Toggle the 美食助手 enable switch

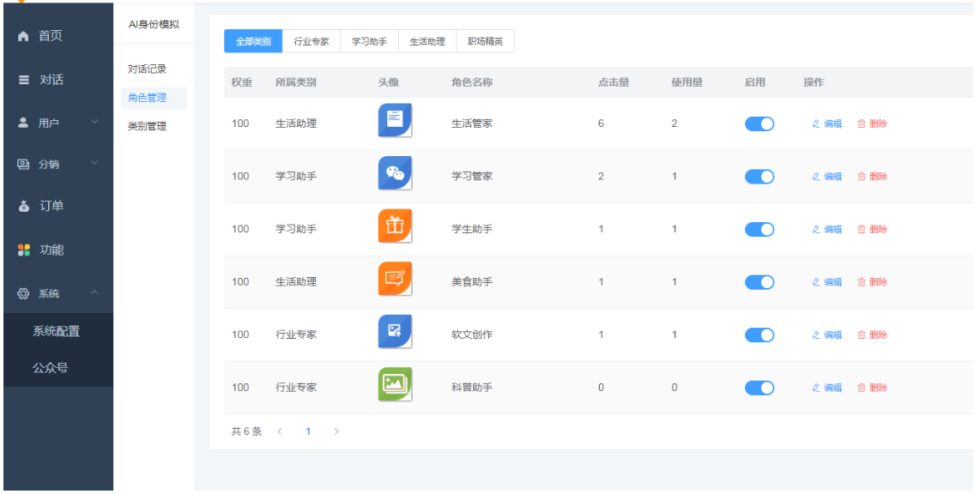759,282
